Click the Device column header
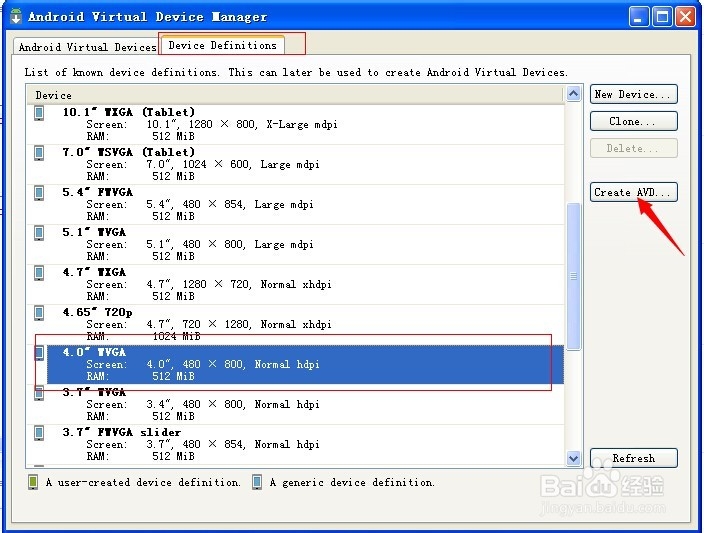704x533 pixels. pyautogui.click(x=295, y=95)
